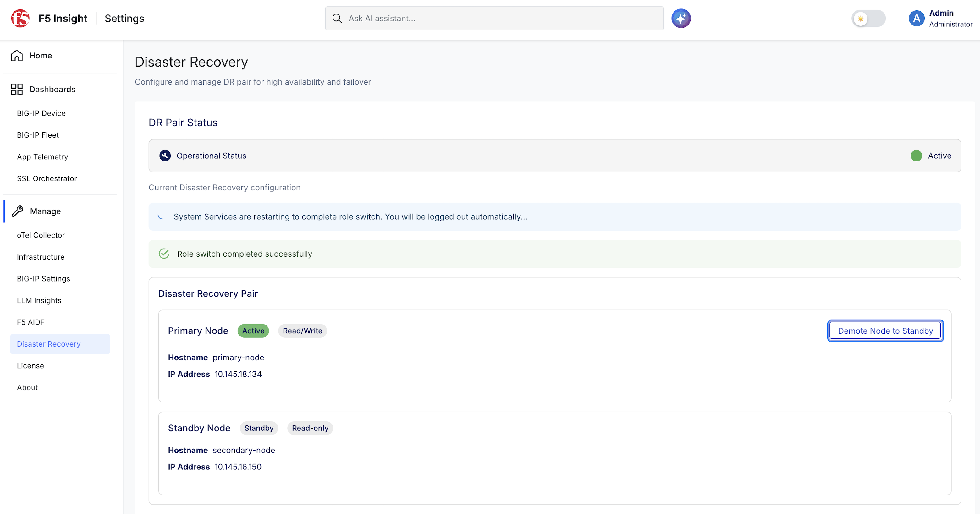Open App Telemetry dashboard
The width and height of the screenshot is (980, 514).
point(42,157)
